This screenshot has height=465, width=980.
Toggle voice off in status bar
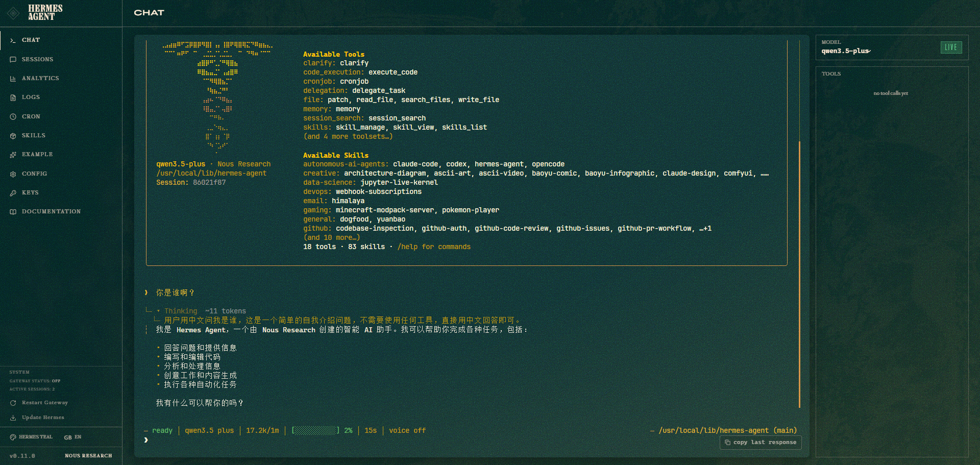tap(407, 431)
